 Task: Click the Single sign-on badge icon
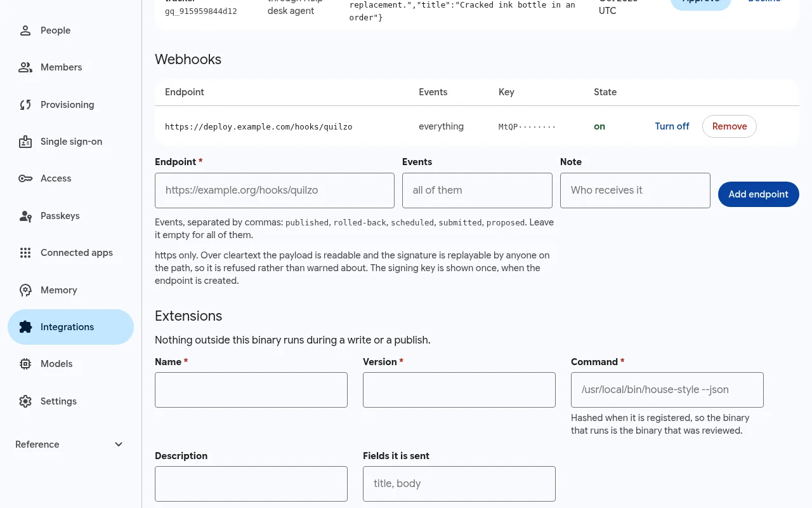25,142
